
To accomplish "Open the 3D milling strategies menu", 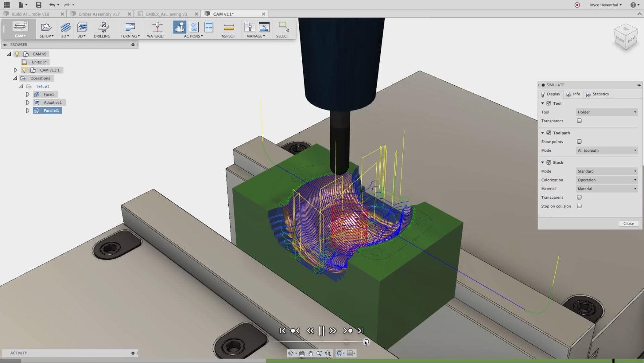I will click(82, 30).
